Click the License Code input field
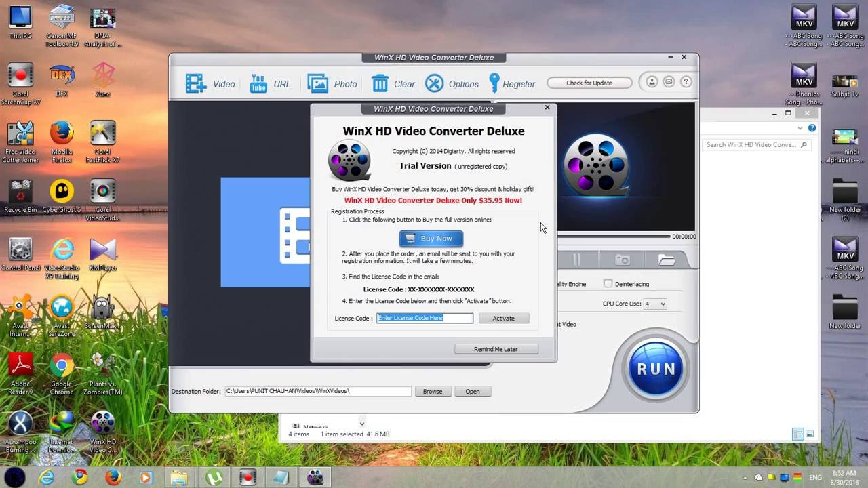868x488 pixels. (425, 318)
